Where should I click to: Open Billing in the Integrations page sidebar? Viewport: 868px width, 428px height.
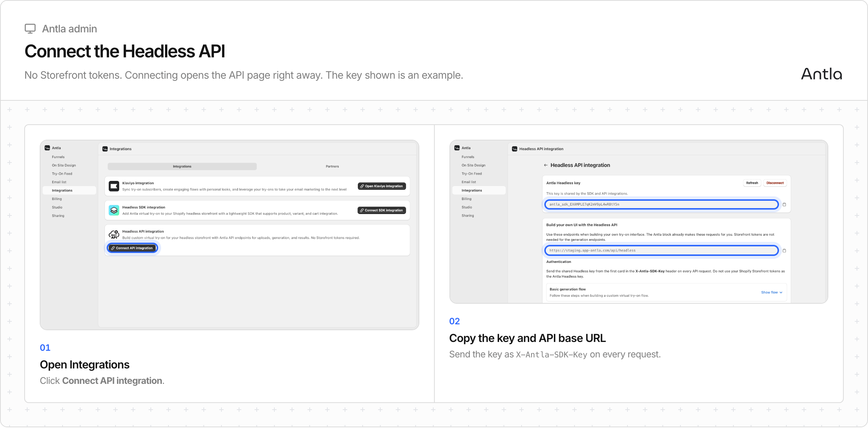[57, 199]
